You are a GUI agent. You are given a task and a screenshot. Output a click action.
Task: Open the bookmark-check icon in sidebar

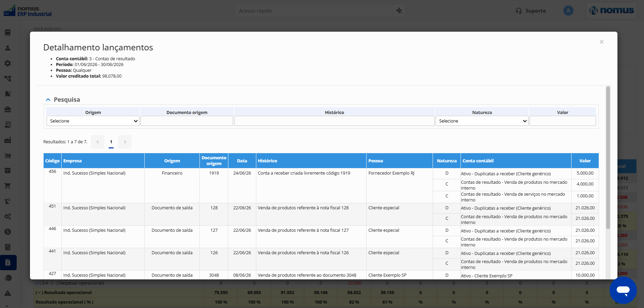pyautogui.click(x=8, y=94)
